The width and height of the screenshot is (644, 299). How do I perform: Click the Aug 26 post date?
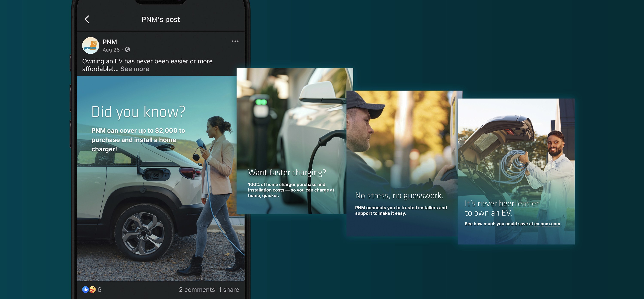[111, 50]
